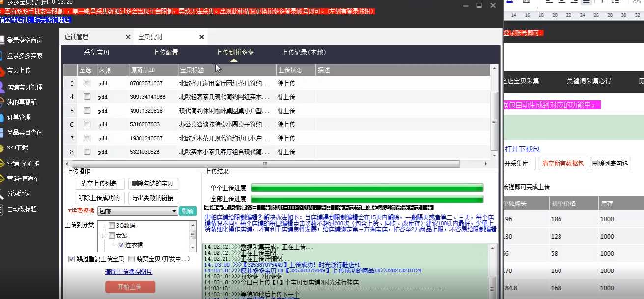Click the red 开始上传 button

point(130,287)
